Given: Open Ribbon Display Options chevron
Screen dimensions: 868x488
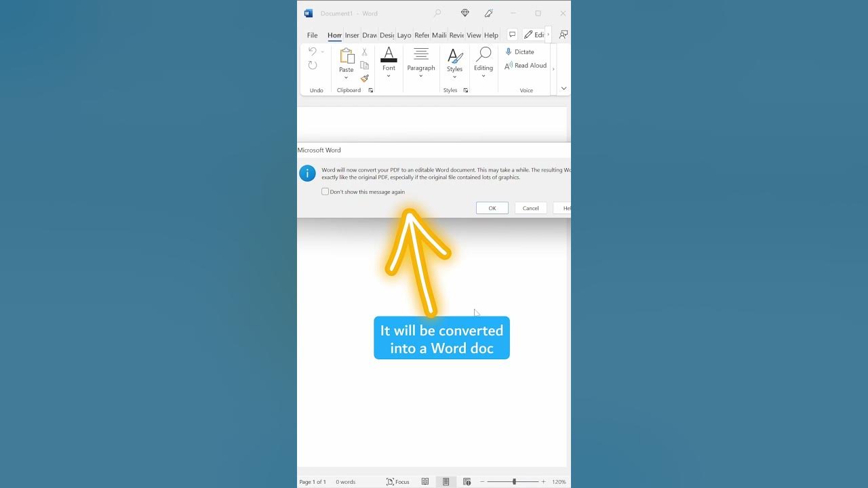Looking at the screenshot, I should (x=564, y=89).
